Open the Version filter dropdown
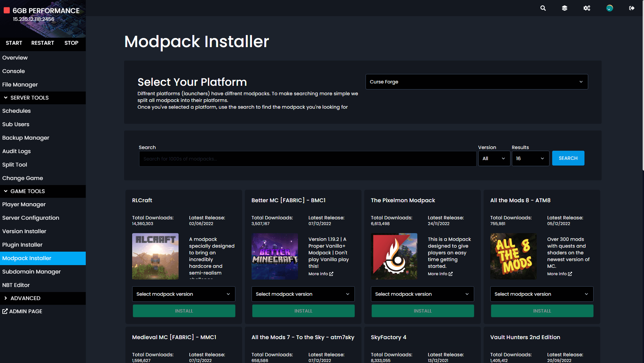Screen dimensions: 644x363 (x=494, y=158)
